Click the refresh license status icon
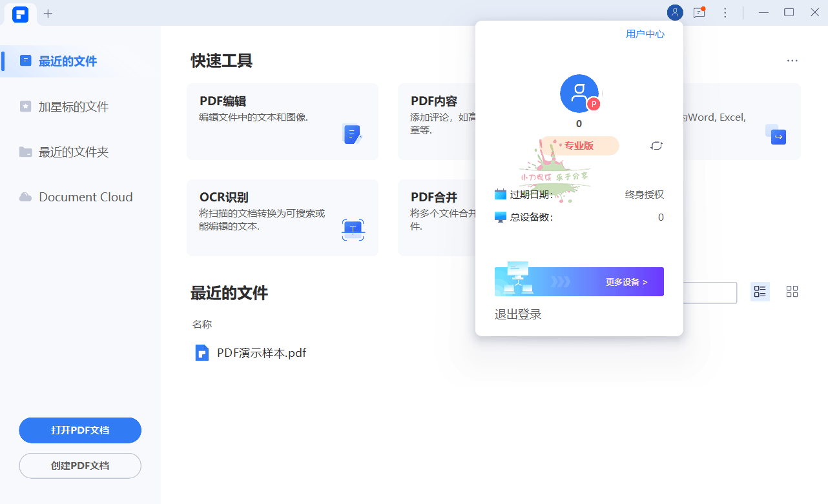The image size is (828, 504). 656,146
